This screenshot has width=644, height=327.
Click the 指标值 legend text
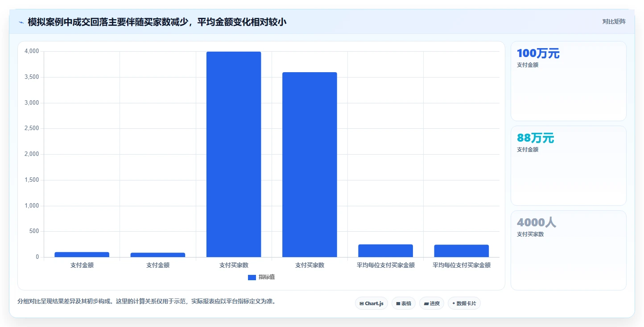pyautogui.click(x=267, y=277)
